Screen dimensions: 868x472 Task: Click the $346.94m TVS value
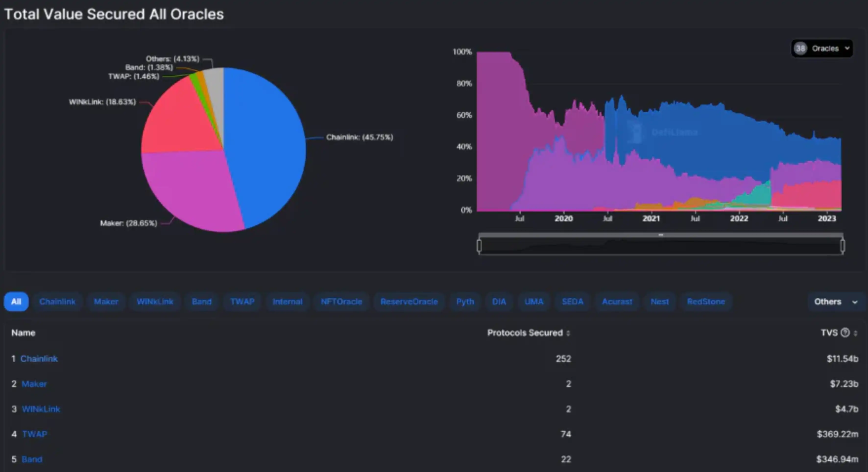837,459
